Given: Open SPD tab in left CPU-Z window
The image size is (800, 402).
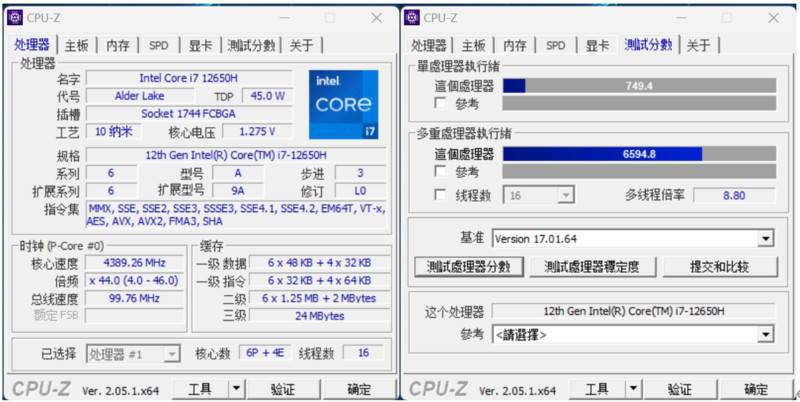Looking at the screenshot, I should coord(159,45).
